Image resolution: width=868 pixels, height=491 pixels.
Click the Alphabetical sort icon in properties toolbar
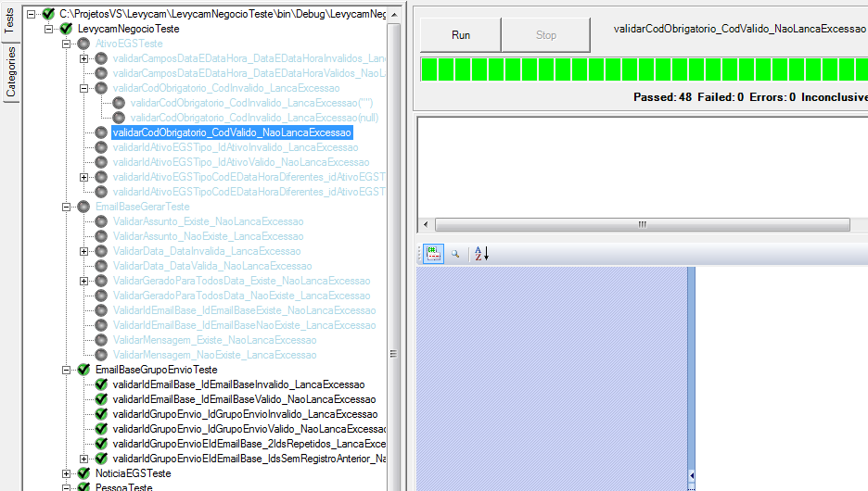click(480, 253)
